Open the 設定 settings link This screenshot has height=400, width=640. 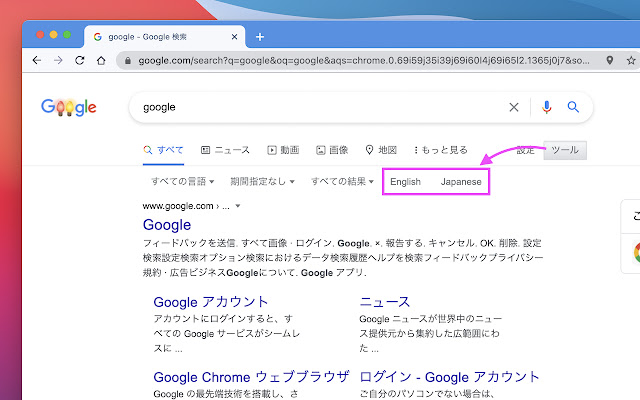(x=525, y=150)
